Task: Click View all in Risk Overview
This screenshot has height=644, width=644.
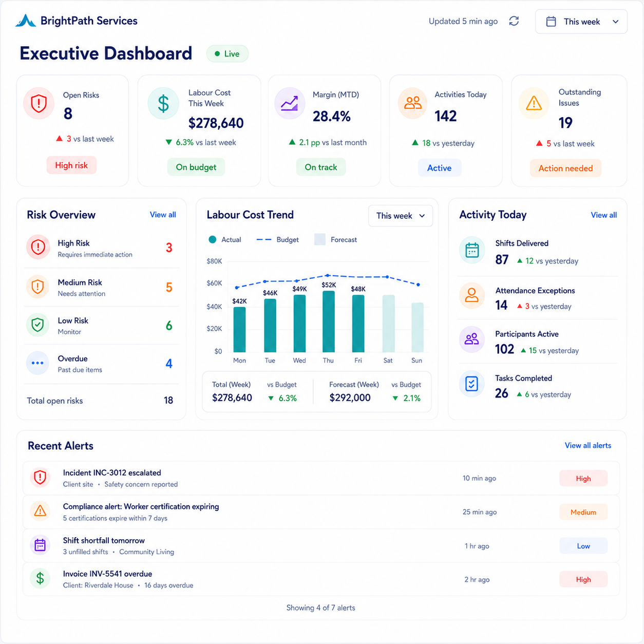Action: pyautogui.click(x=163, y=215)
